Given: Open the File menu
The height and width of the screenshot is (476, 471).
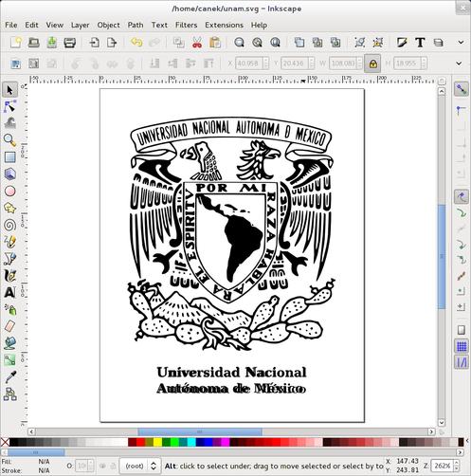Looking at the screenshot, I should (x=11, y=25).
